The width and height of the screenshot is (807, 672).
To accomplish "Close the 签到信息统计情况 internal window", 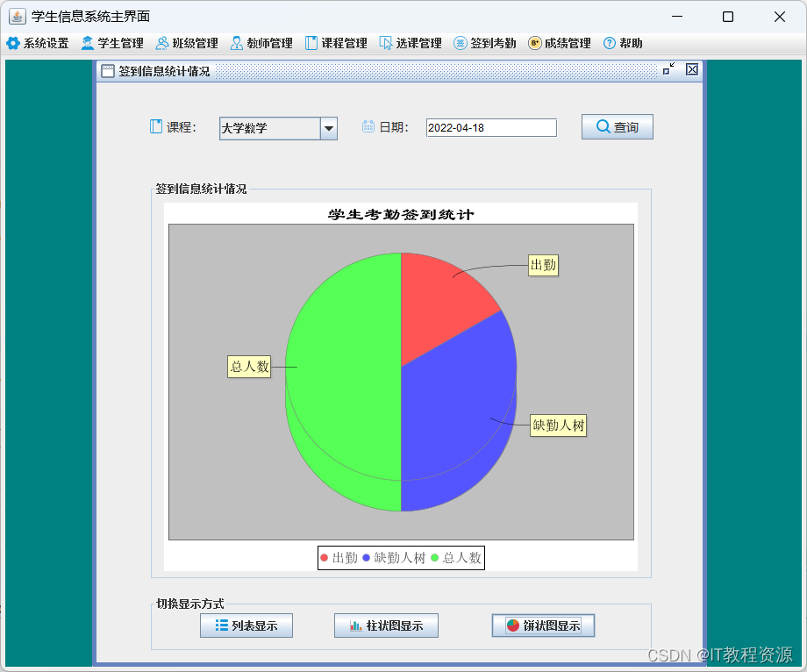I will coord(692,69).
